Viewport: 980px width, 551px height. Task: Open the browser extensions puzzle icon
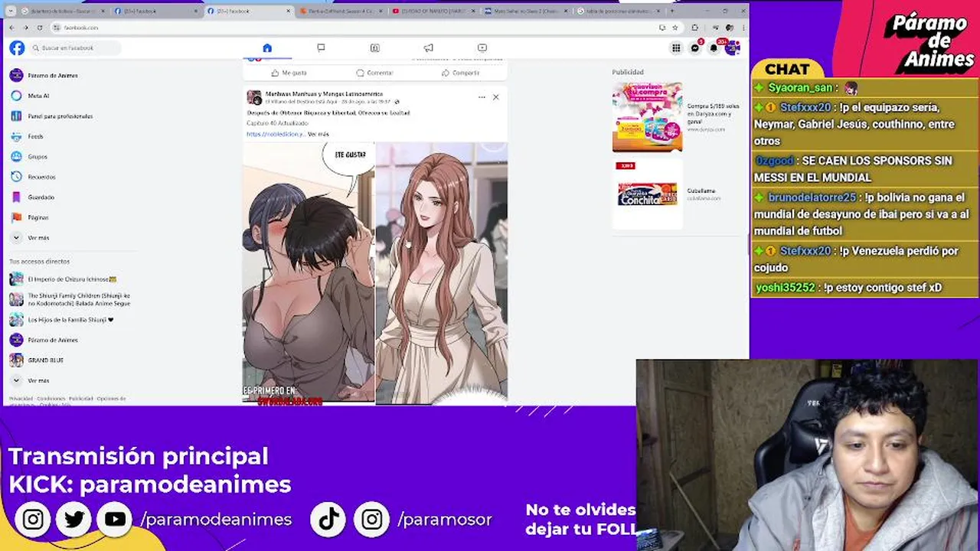pos(694,28)
